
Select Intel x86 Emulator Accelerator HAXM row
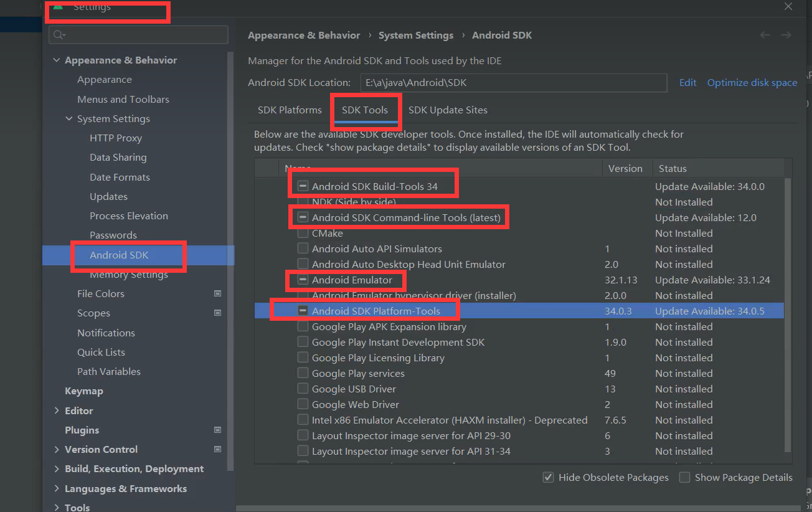(x=519, y=420)
